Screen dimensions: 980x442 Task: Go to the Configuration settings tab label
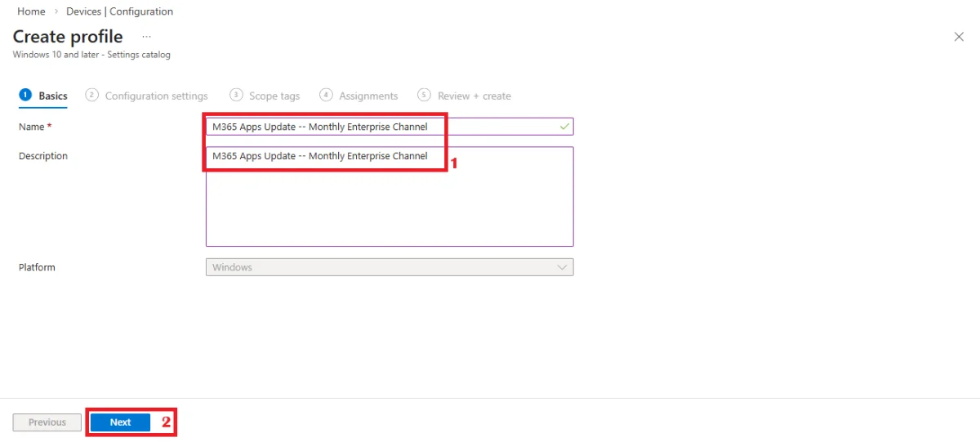tap(156, 96)
